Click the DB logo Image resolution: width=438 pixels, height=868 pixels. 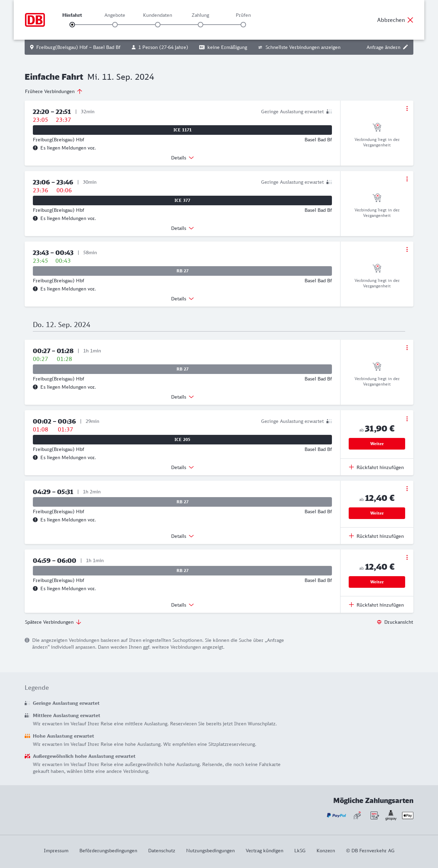tap(35, 20)
